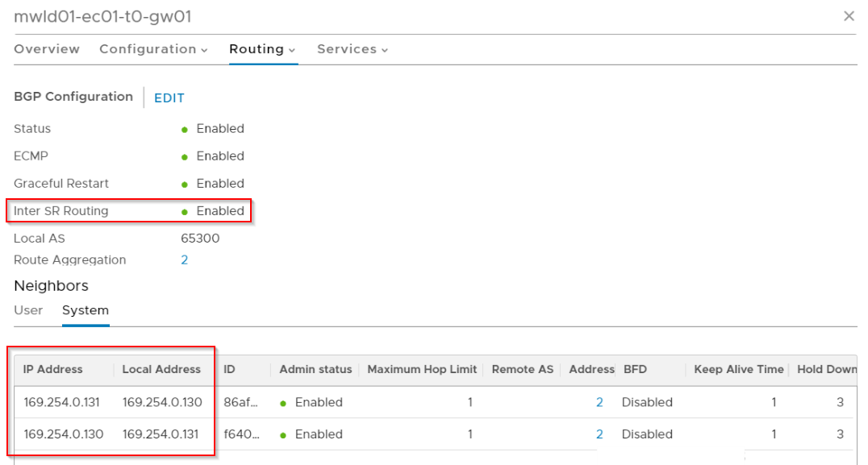868x465 pixels.
Task: Close the mwld01-ec01-t0-gw01 gateway panel
Action: [849, 16]
